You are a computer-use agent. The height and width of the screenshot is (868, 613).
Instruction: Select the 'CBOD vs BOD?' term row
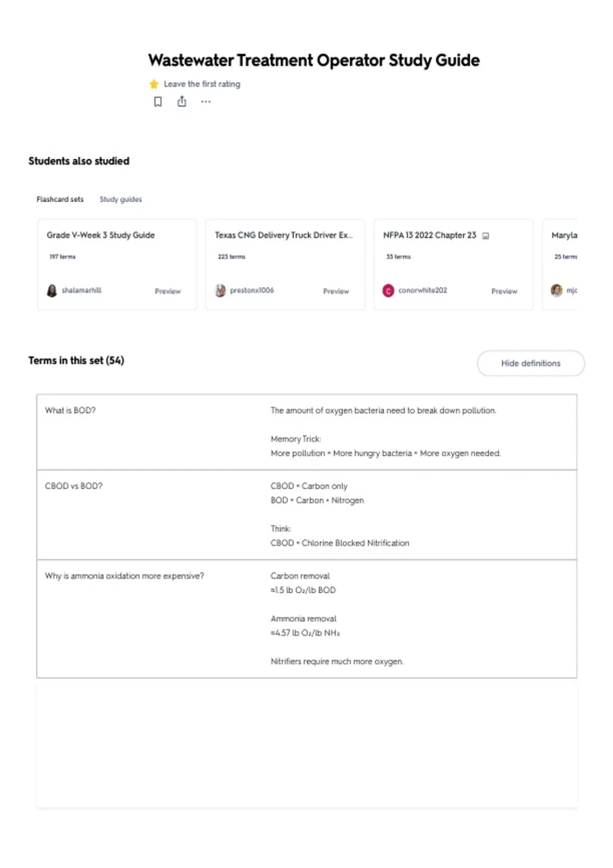[306, 515]
